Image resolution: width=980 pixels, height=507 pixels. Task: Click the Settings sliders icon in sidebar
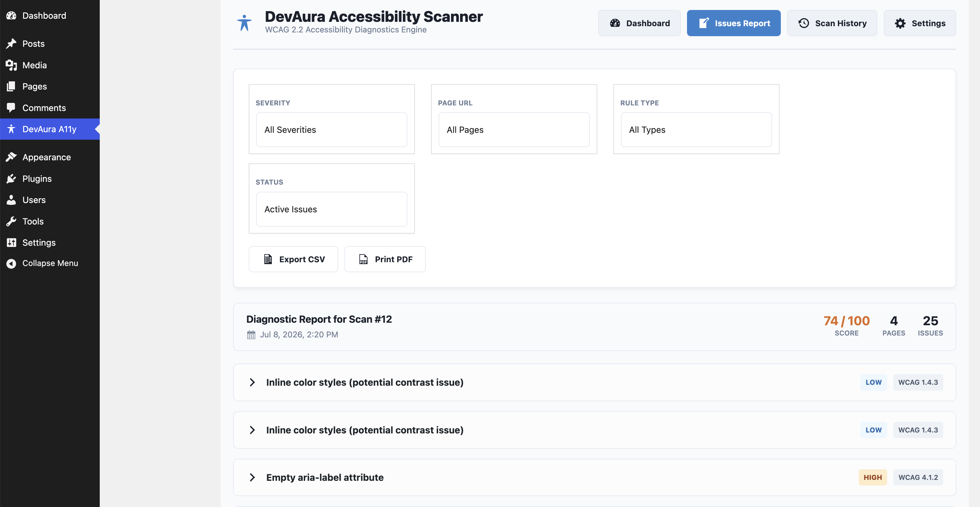click(x=12, y=243)
